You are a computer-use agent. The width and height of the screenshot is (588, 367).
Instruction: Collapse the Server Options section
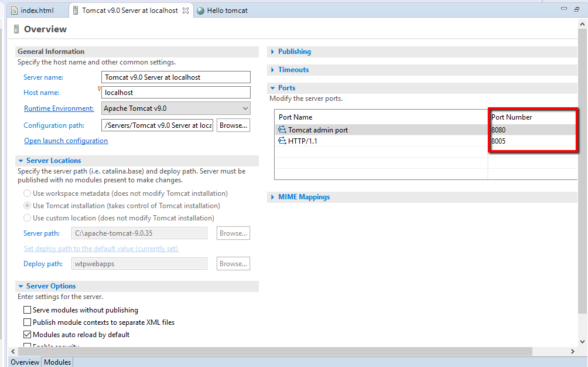click(20, 286)
